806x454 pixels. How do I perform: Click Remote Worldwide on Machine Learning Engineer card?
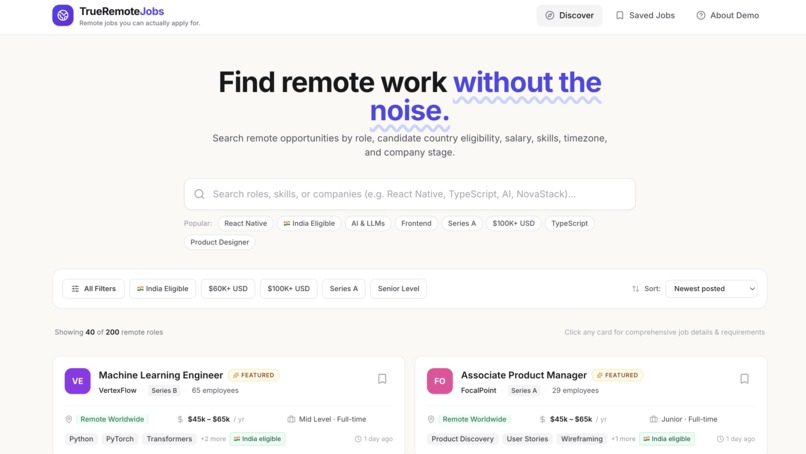[x=112, y=419]
